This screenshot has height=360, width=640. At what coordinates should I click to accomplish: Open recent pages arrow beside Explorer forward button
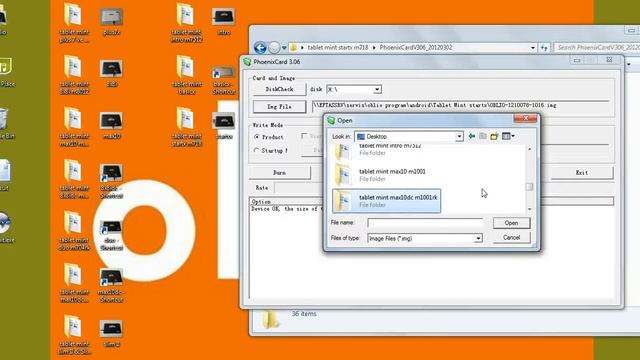point(284,48)
